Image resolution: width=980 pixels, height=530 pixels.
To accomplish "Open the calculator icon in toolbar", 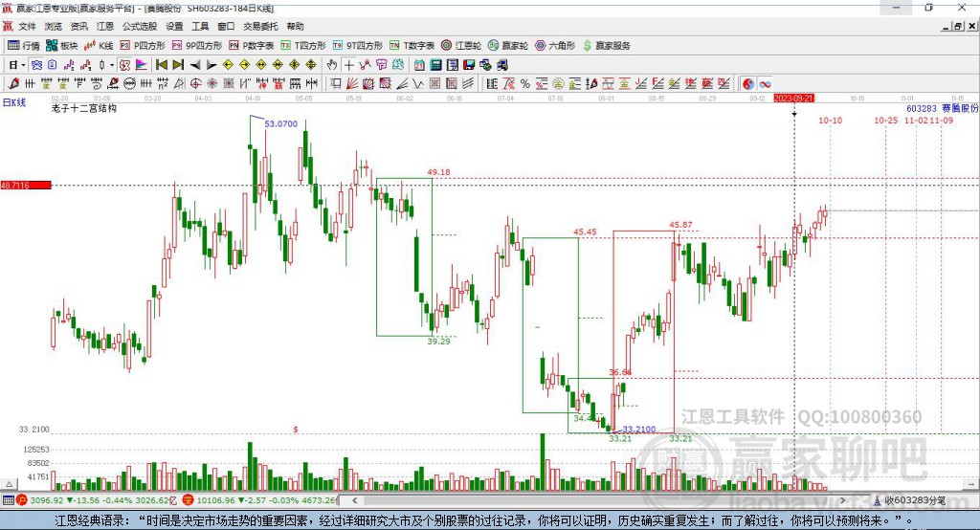I will coord(435,65).
